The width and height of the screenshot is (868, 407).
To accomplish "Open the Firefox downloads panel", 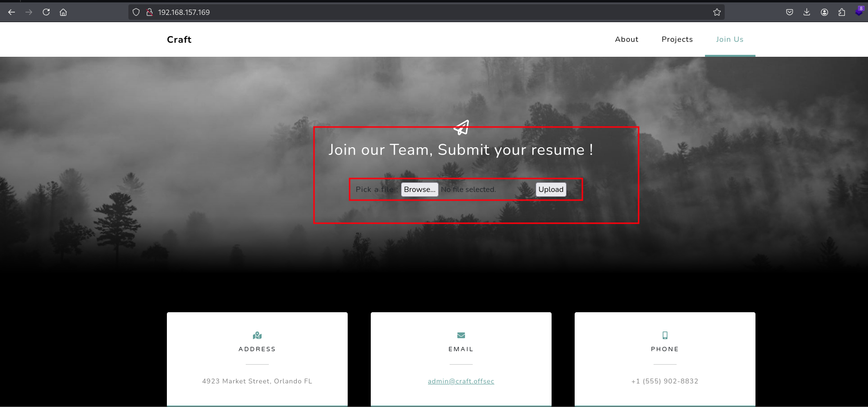I will click(806, 12).
